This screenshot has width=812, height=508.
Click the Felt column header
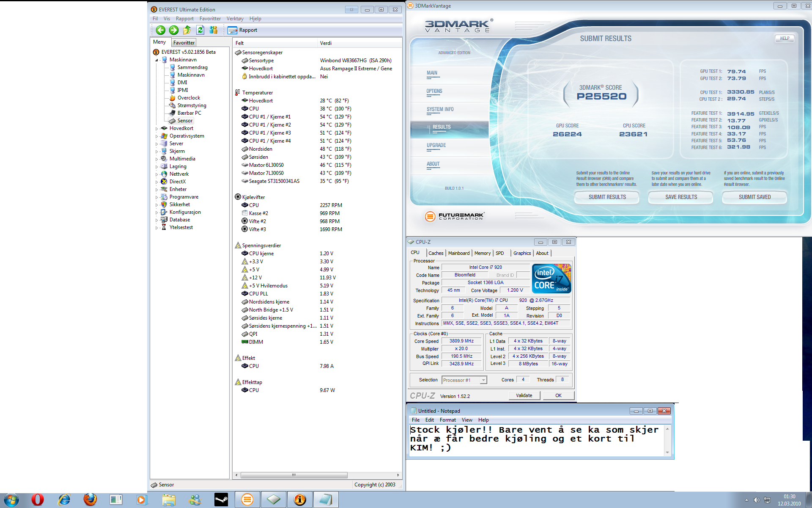pyautogui.click(x=275, y=43)
